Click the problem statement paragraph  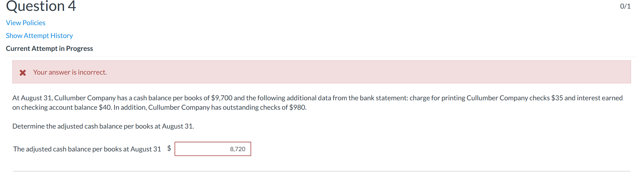[314, 102]
